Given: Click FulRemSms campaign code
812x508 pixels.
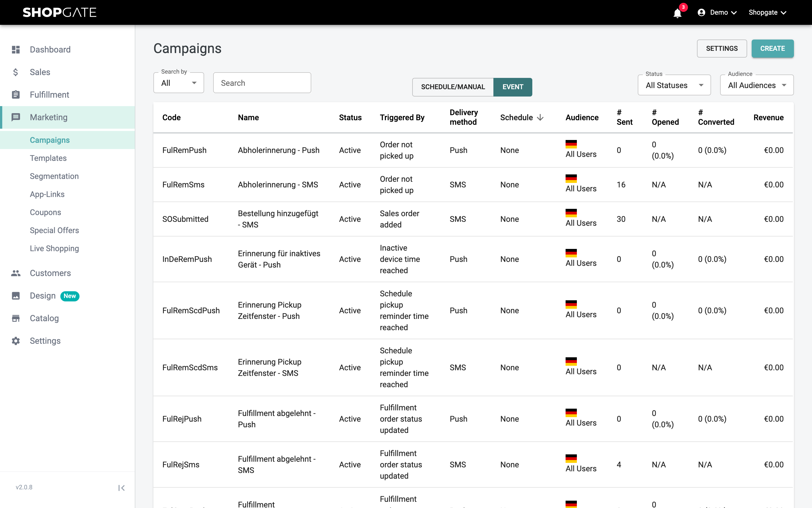Looking at the screenshot, I should click(184, 185).
